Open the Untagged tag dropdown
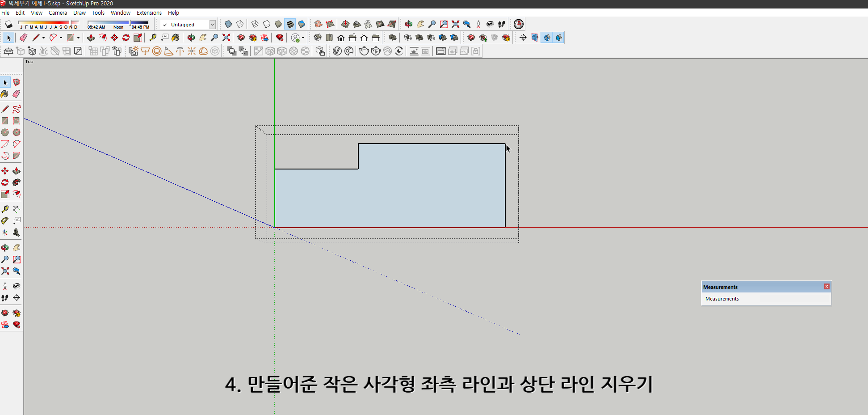This screenshot has height=415, width=868. pos(213,24)
